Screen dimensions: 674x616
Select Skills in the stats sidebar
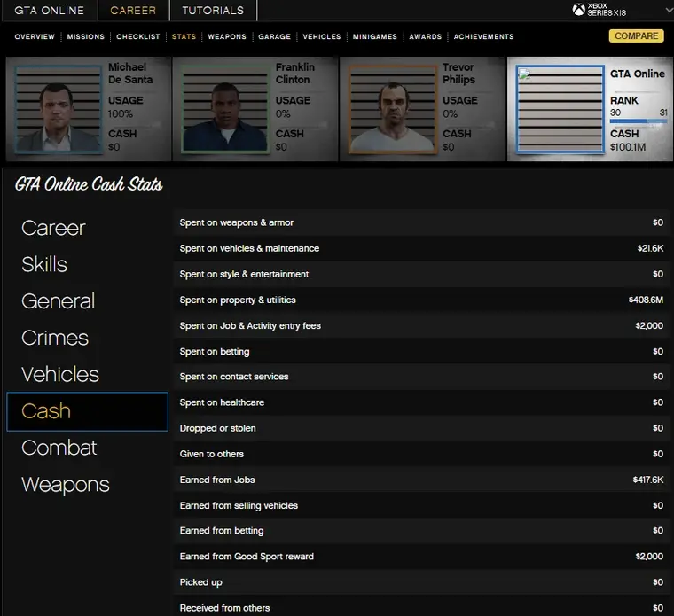44,264
